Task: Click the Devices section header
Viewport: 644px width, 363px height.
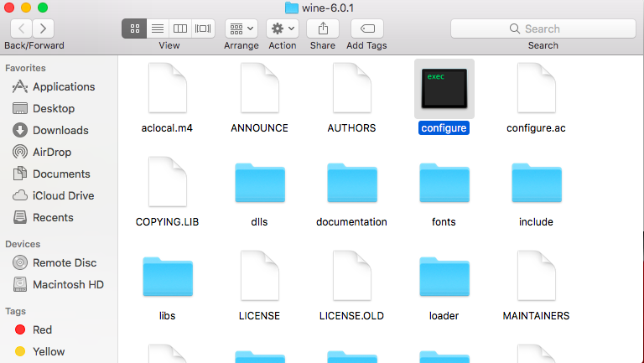Action: point(23,244)
